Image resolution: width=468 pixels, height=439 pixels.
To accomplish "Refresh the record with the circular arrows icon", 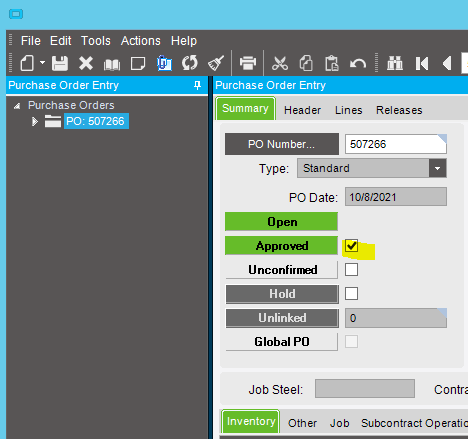I will [x=190, y=63].
